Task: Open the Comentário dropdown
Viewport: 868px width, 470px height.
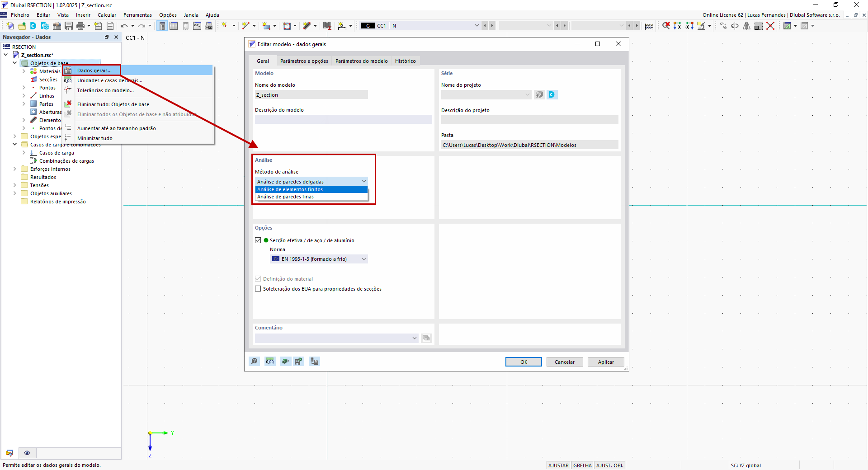Action: 336,338
